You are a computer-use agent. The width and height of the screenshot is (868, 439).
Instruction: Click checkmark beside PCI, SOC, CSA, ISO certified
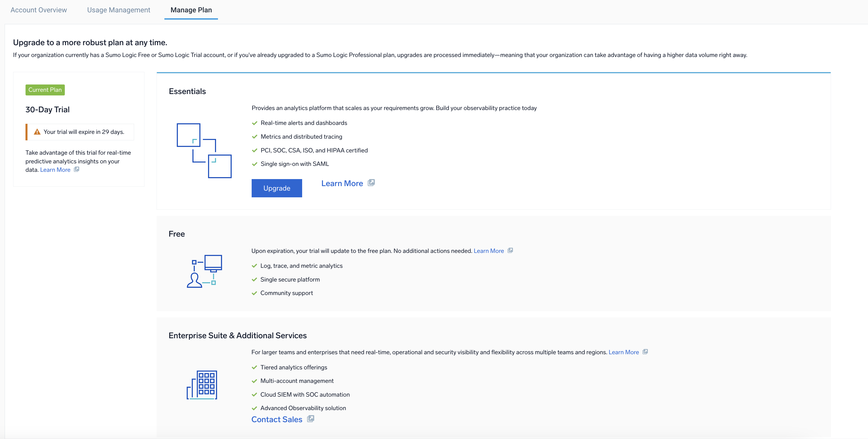255,150
